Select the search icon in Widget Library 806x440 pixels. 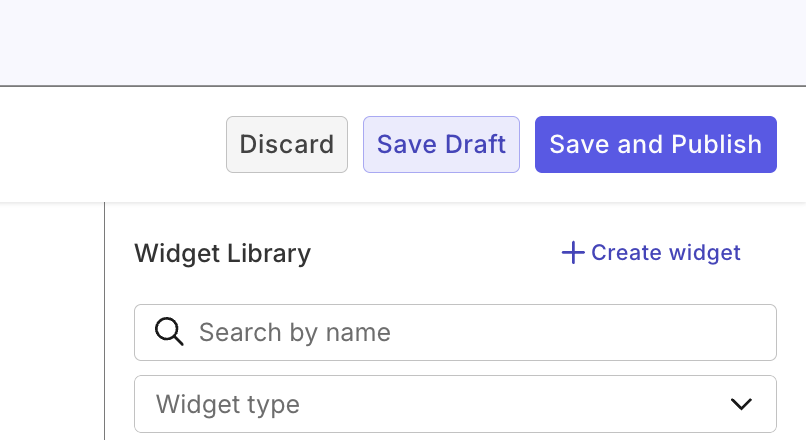169,332
